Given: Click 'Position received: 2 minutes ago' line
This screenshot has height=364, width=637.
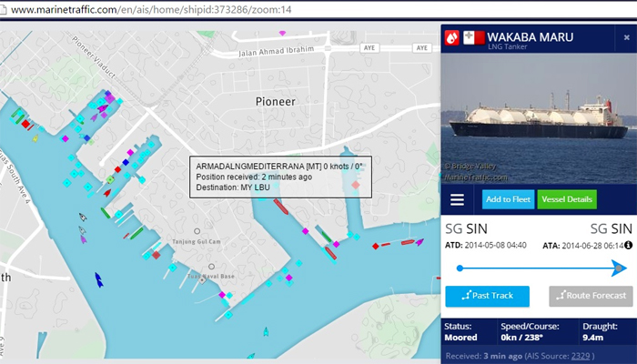Looking at the screenshot, I should [x=254, y=177].
